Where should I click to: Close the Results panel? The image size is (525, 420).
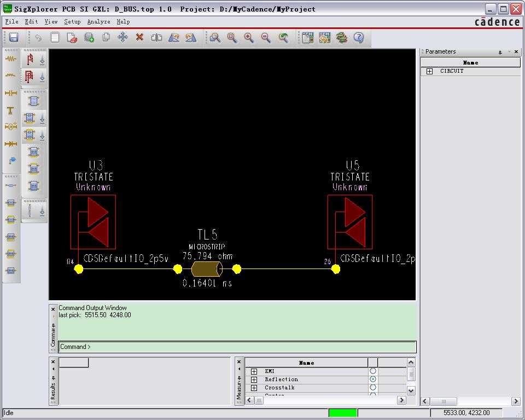coord(53,361)
